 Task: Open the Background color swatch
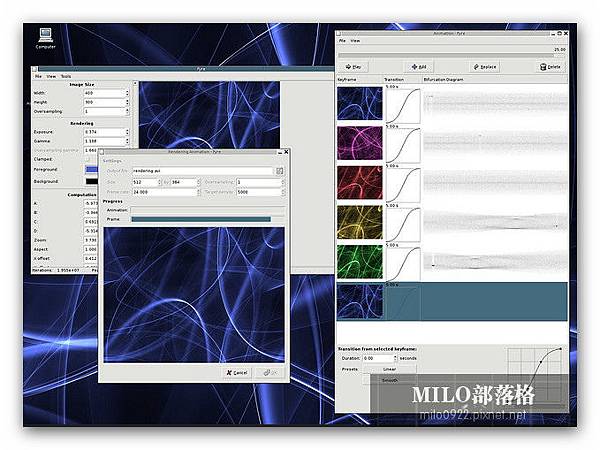(x=91, y=181)
